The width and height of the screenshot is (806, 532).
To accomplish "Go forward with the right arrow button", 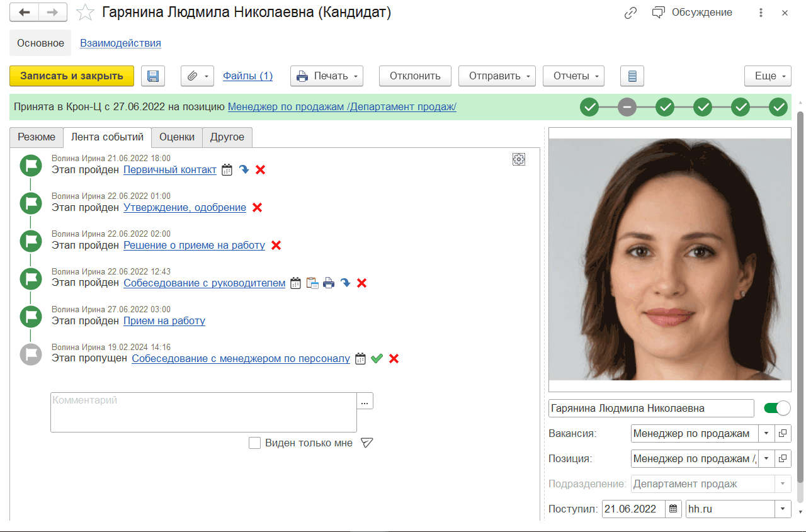I will click(54, 13).
